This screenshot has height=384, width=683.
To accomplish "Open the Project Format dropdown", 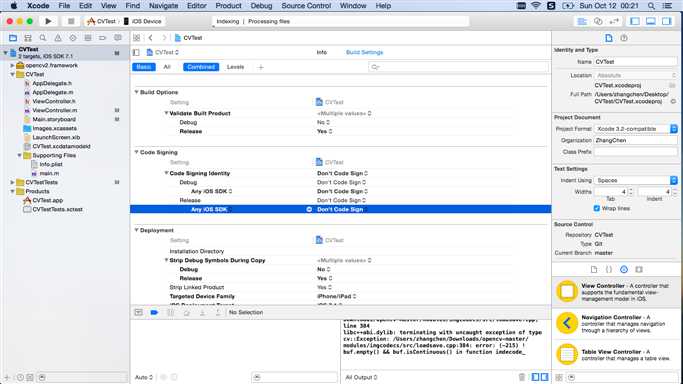I will pos(636,129).
